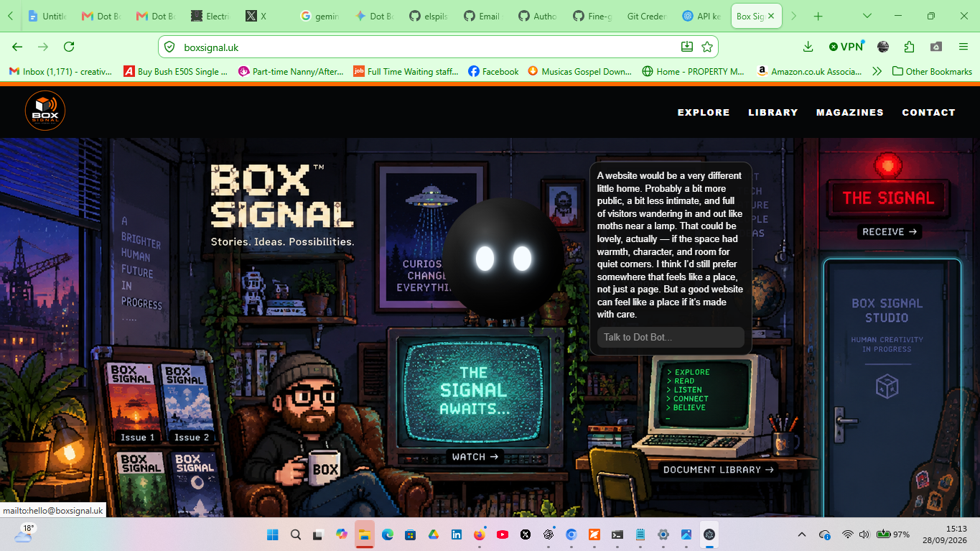The image size is (980, 551).
Task: Switch to the API ke tab
Action: 702,16
